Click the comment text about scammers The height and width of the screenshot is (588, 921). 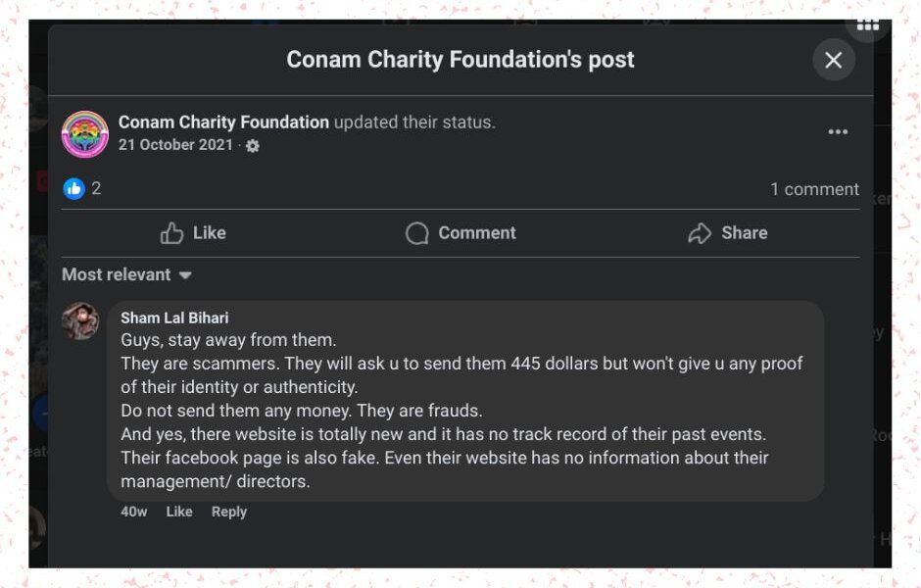coord(460,411)
